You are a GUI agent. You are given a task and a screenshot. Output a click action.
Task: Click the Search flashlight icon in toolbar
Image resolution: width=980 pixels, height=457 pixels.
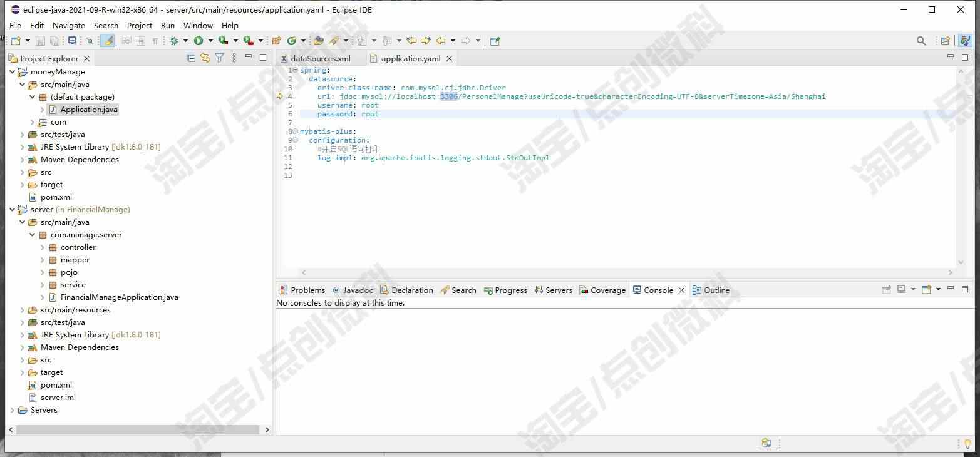point(334,41)
